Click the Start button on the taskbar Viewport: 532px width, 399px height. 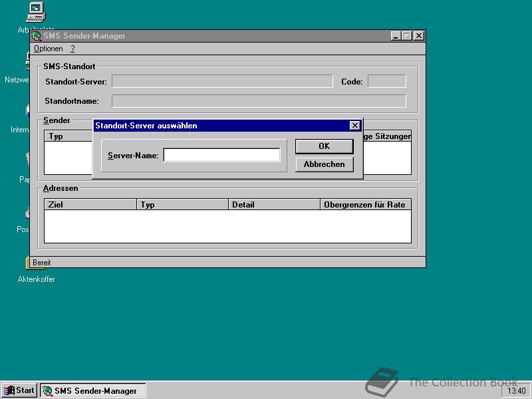[19, 390]
